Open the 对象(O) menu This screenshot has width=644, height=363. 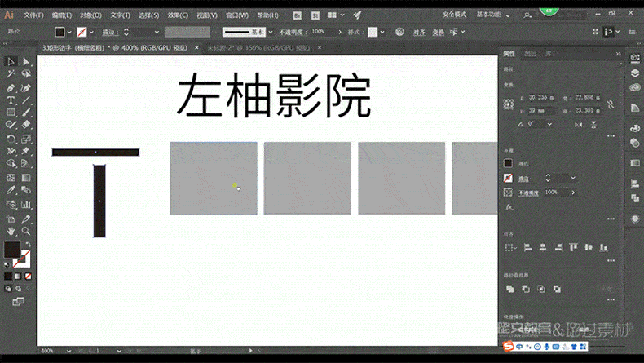coord(90,15)
